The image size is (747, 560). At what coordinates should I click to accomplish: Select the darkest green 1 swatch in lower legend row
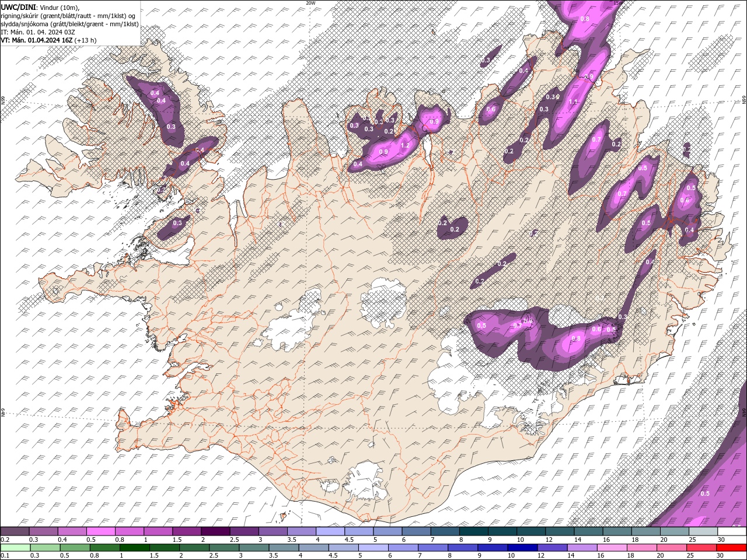tap(134, 548)
